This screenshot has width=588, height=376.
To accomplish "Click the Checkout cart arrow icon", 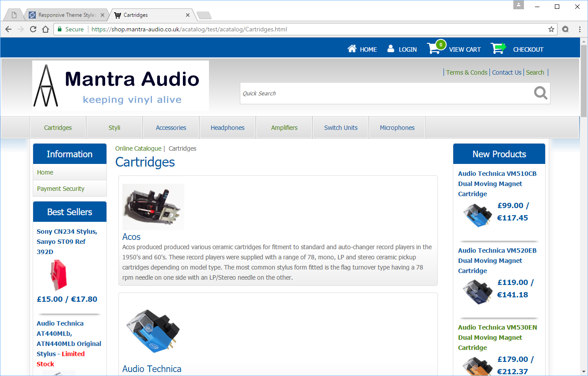I will tap(498, 49).
